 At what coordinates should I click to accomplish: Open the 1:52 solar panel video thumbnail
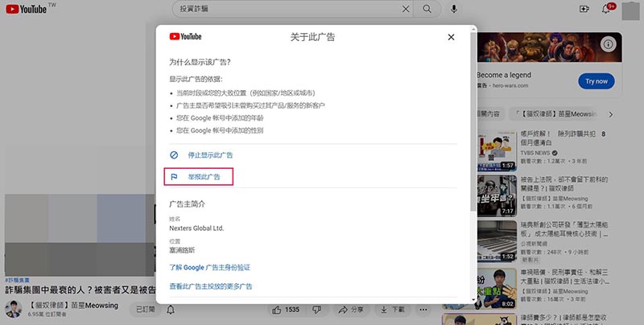point(497,241)
